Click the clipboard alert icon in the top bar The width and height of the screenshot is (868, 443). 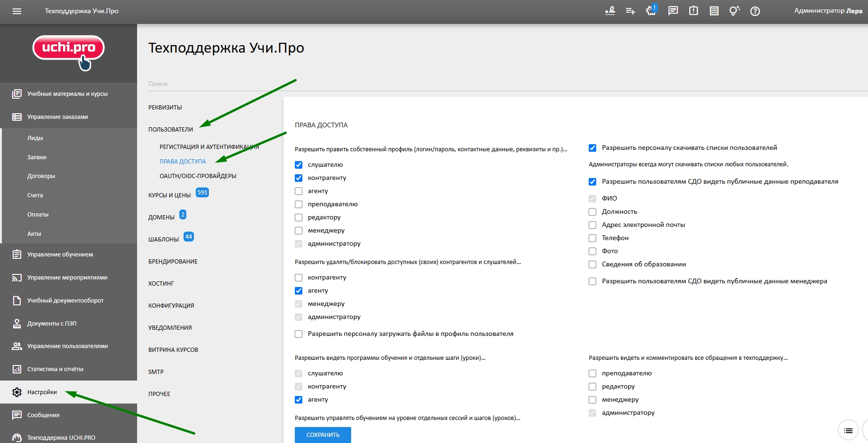pos(693,11)
